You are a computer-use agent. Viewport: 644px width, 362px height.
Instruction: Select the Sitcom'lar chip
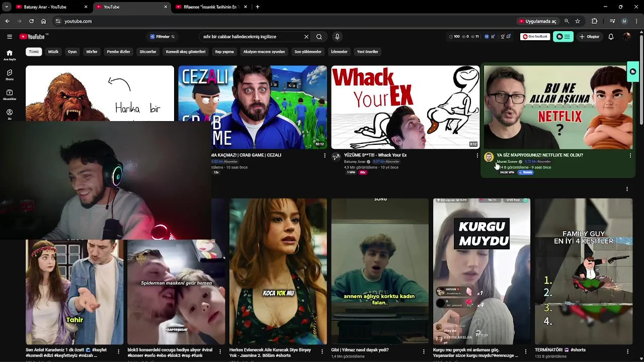pos(148,52)
